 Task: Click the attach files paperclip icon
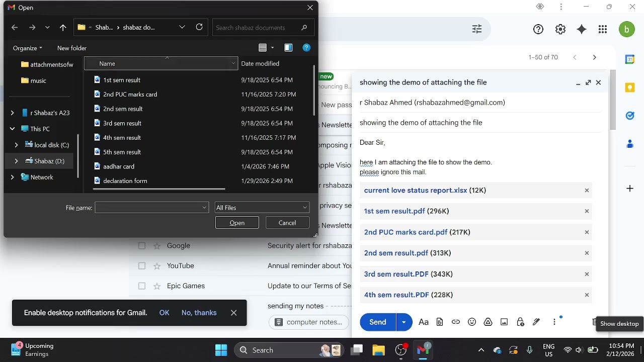click(x=440, y=322)
